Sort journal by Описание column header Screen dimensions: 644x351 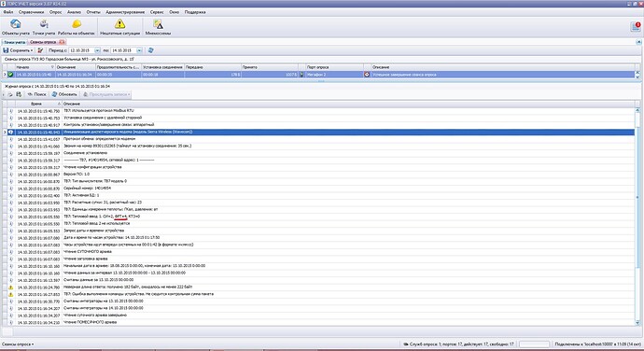click(x=348, y=104)
